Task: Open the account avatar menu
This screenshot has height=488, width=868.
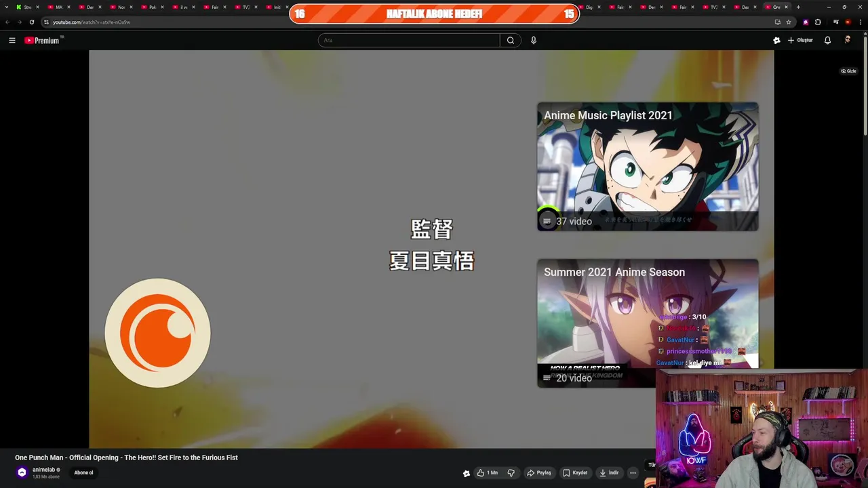Action: click(x=848, y=40)
